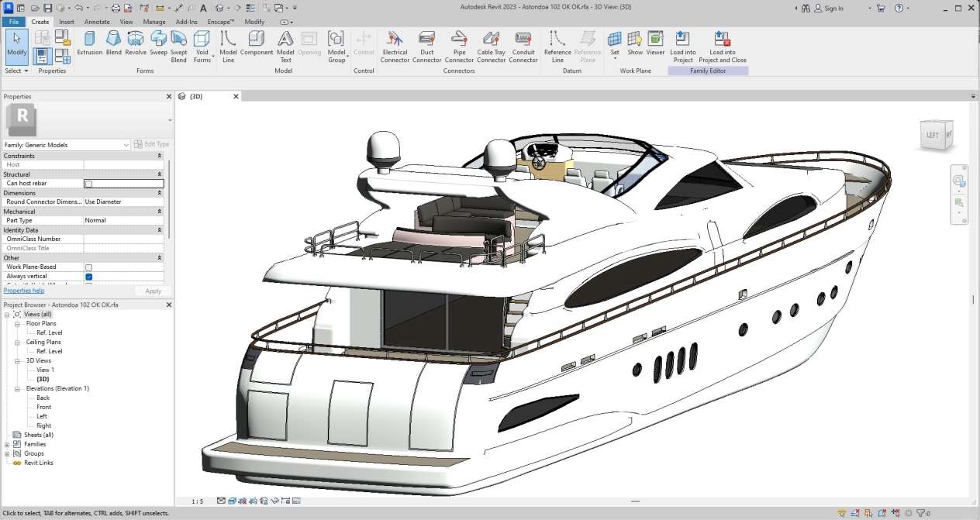Add a Pipe Connector
This screenshot has height=520, width=980.
tap(459, 46)
